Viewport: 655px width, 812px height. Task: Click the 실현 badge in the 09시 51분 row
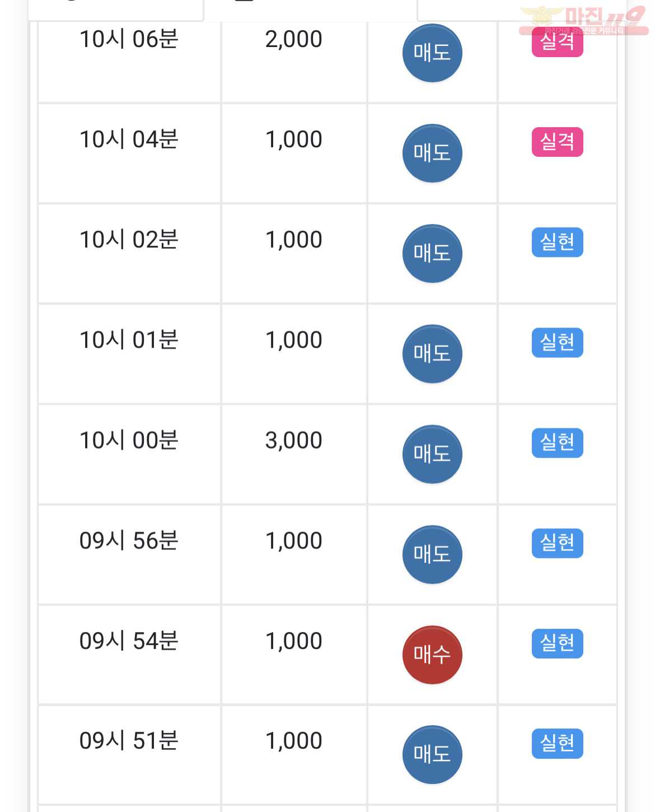coord(558,744)
